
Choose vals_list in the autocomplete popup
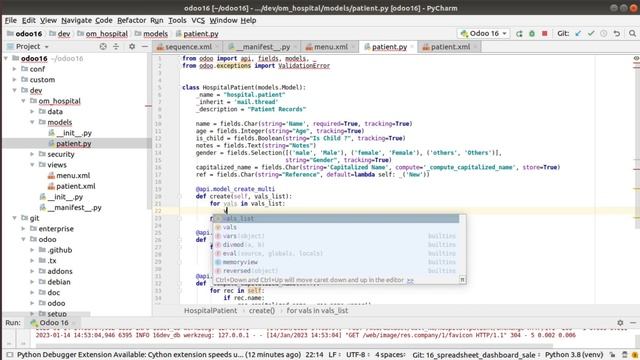pyautogui.click(x=336, y=218)
